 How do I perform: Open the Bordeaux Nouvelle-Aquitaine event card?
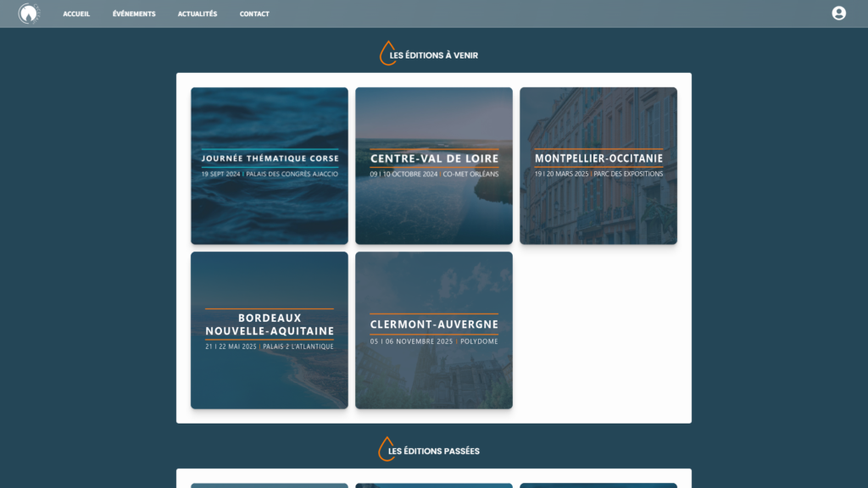(x=270, y=330)
